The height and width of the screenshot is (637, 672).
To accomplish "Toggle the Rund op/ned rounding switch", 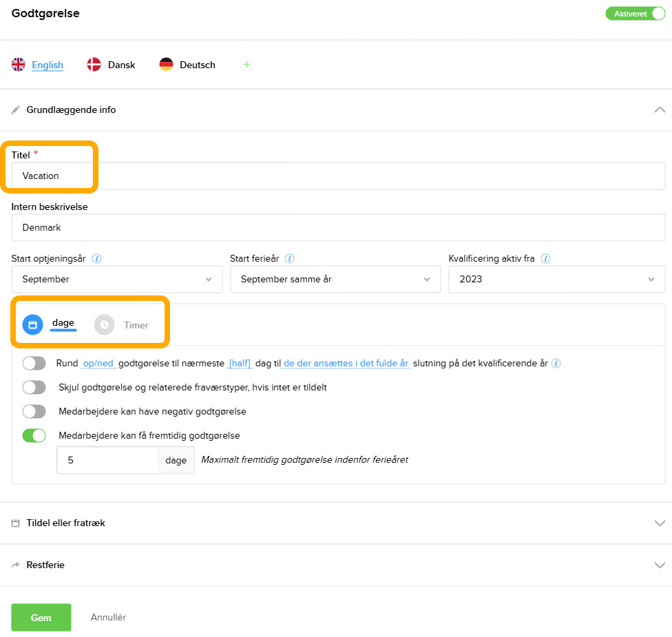I will (34, 363).
